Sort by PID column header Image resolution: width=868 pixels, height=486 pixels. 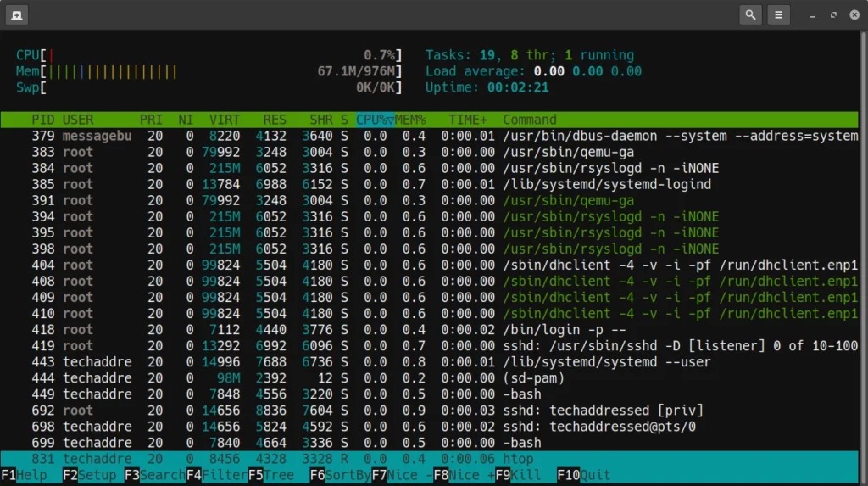pyautogui.click(x=42, y=120)
